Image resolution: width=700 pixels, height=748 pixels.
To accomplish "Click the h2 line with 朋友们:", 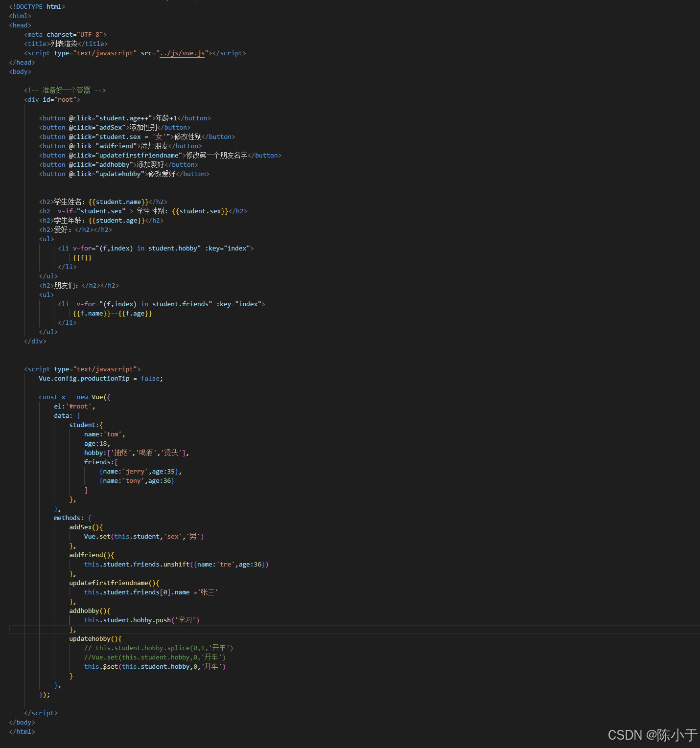I will tap(79, 285).
